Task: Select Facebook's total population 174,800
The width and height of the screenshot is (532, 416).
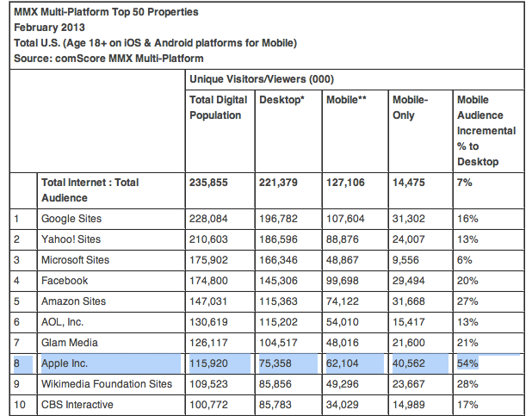Action: tap(208, 281)
